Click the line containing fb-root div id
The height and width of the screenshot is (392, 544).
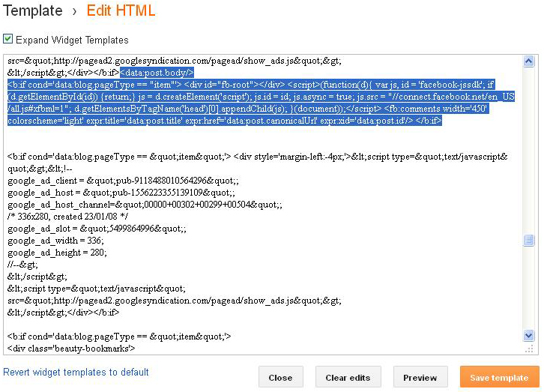pyautogui.click(x=251, y=85)
